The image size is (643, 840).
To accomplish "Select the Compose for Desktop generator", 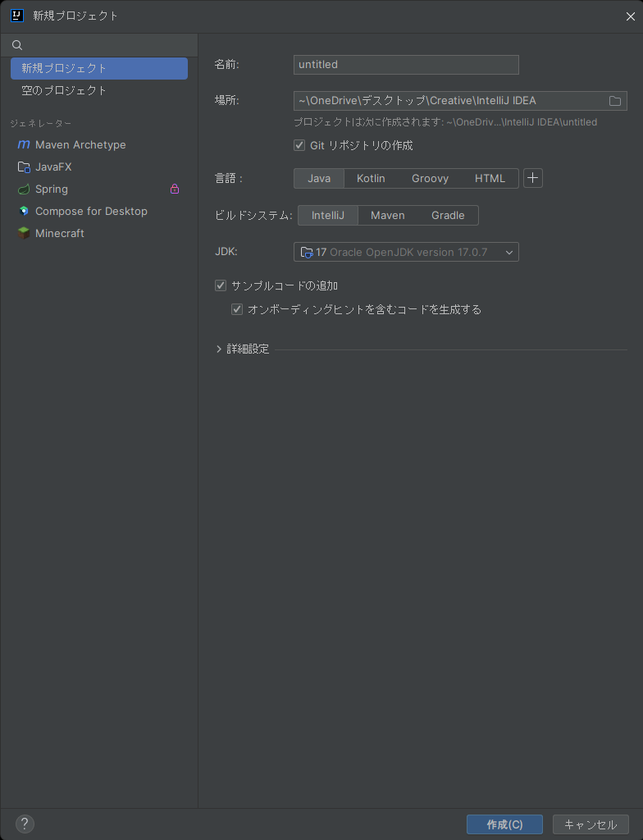I will 99,211.
